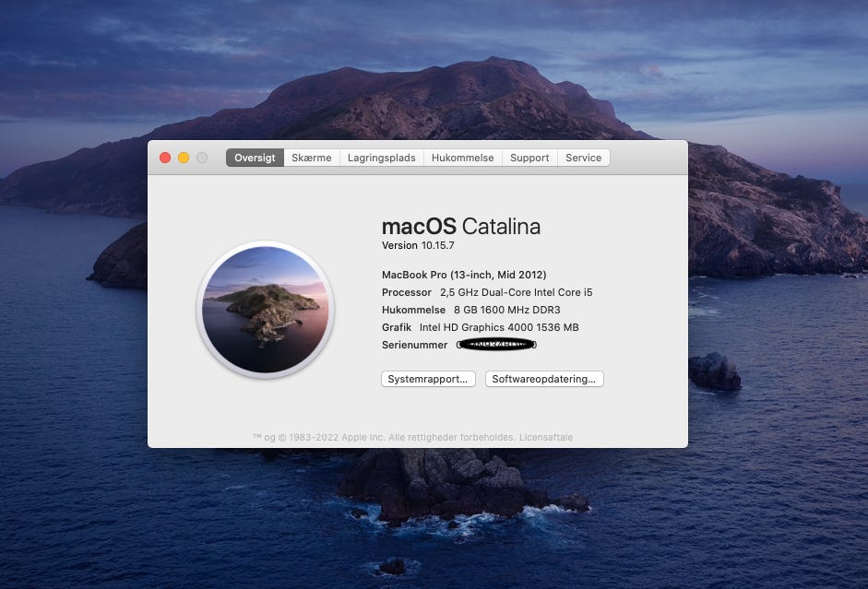Screen dimensions: 868x589
Task: Click the Softwareopdatering... button
Action: pyautogui.click(x=544, y=379)
